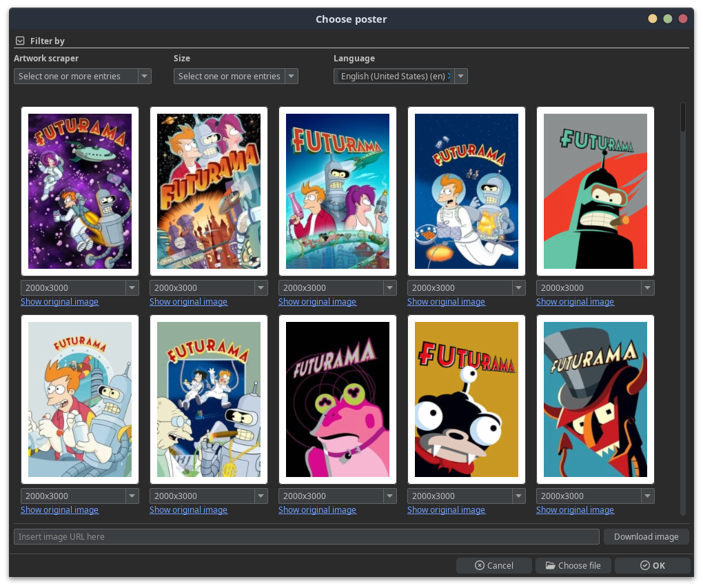Toggle the Filter by checkbox
Image resolution: width=703 pixels, height=588 pixels.
click(x=20, y=41)
